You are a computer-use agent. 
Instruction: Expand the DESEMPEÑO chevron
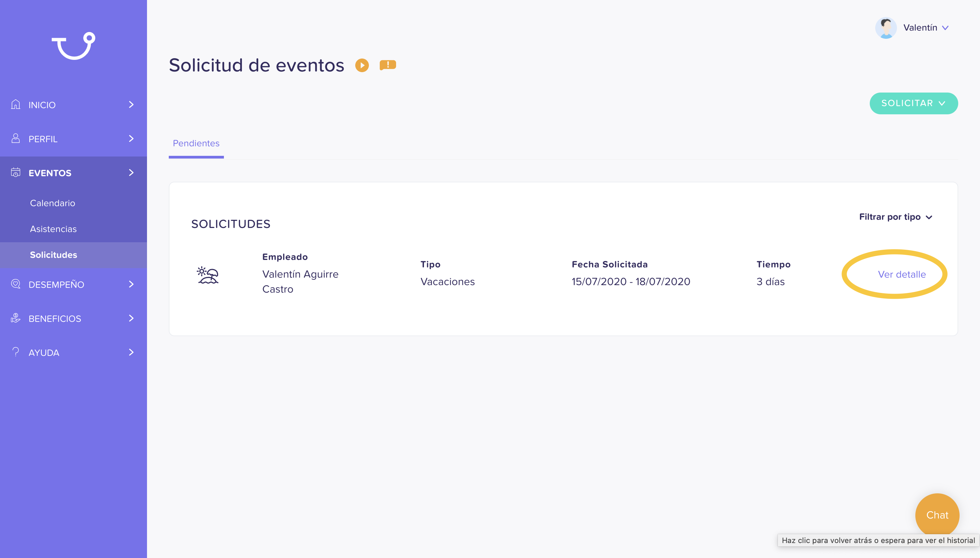click(131, 284)
